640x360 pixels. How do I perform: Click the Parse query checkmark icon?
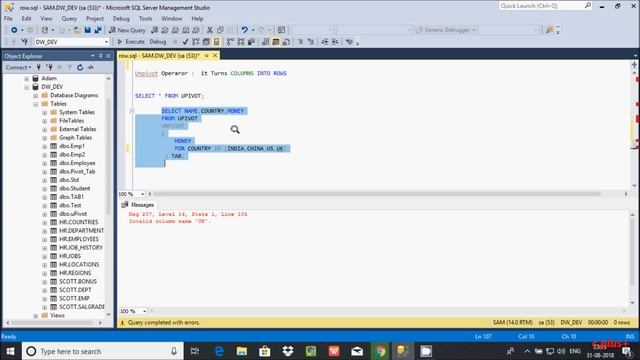point(185,42)
